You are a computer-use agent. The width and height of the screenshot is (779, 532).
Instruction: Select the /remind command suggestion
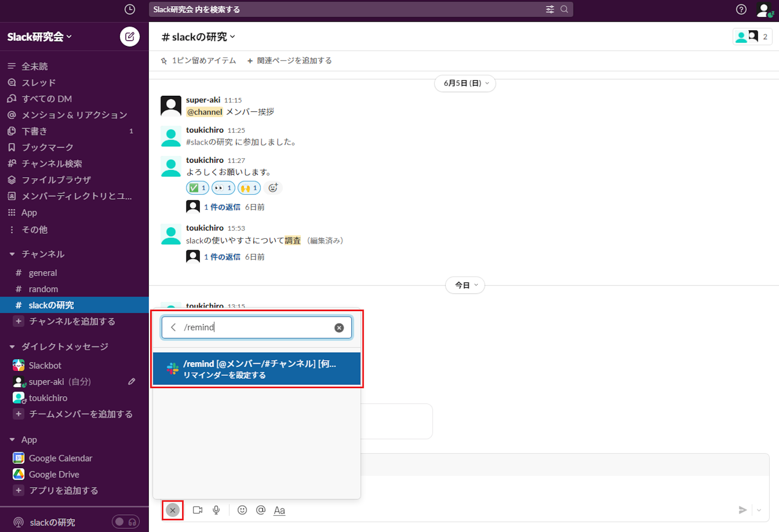pyautogui.click(x=257, y=369)
